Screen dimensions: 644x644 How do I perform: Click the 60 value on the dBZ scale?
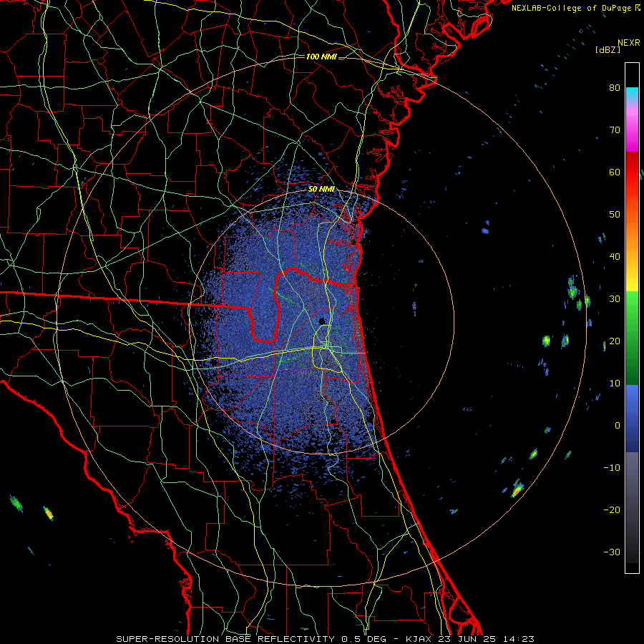615,172
